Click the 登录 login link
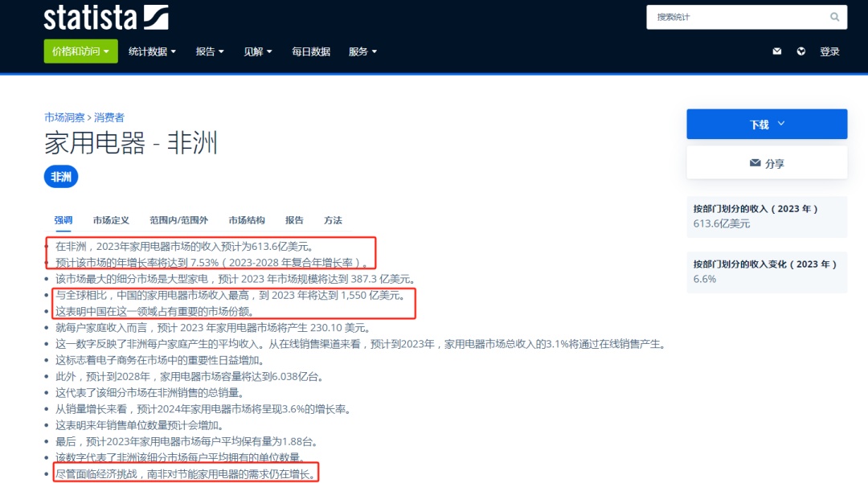Screen dimensions: 868x483 coord(829,51)
